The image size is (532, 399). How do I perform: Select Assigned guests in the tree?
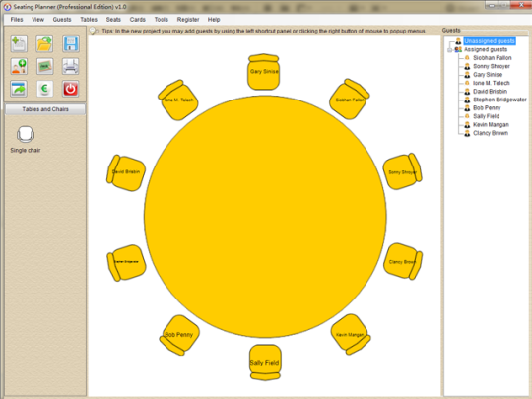[486, 49]
